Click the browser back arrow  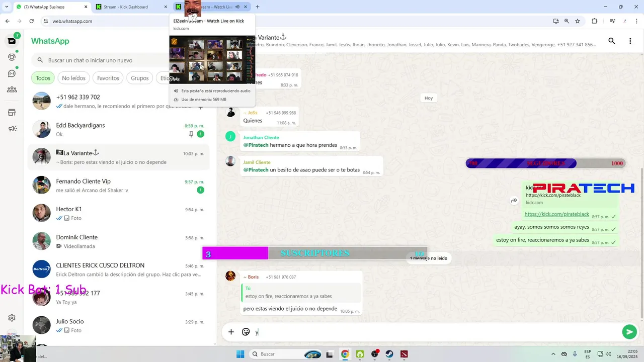tap(7, 21)
